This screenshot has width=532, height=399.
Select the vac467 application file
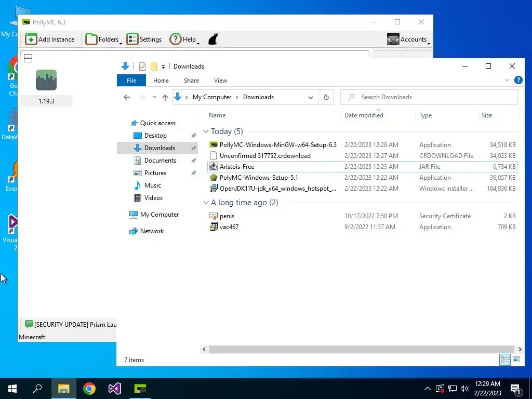tap(362, 227)
